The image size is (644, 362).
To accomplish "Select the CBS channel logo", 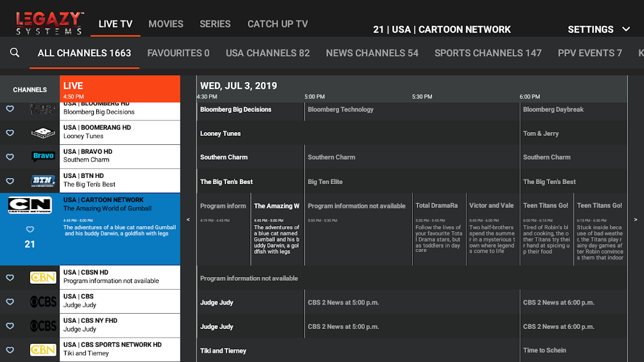I will [x=43, y=301].
